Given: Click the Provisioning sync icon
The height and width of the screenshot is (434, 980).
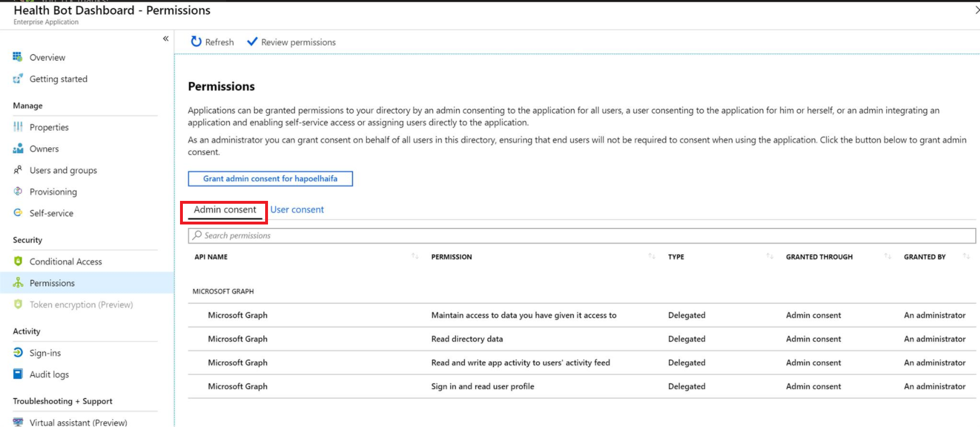Looking at the screenshot, I should click(18, 191).
